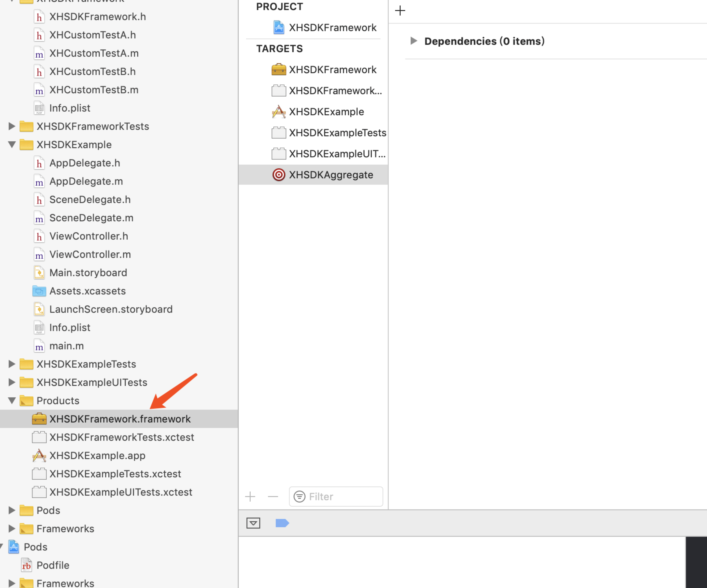Click the remove target minus button
The image size is (707, 588).
[x=273, y=497]
